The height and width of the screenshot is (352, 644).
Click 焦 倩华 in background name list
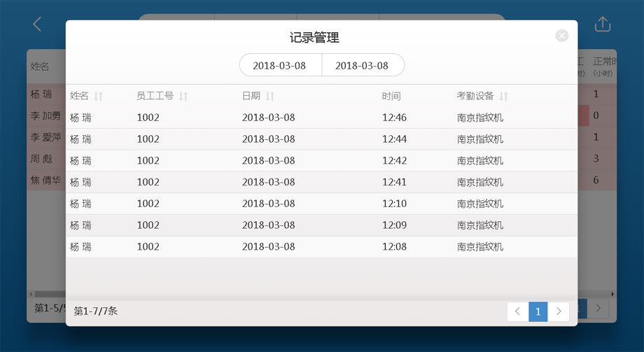[x=46, y=181]
